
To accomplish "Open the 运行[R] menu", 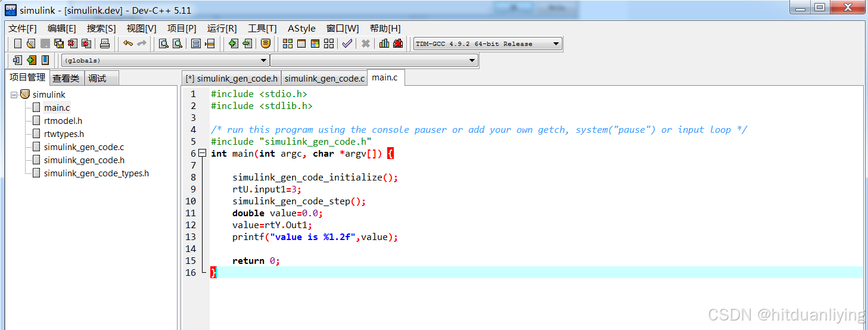I will point(222,28).
